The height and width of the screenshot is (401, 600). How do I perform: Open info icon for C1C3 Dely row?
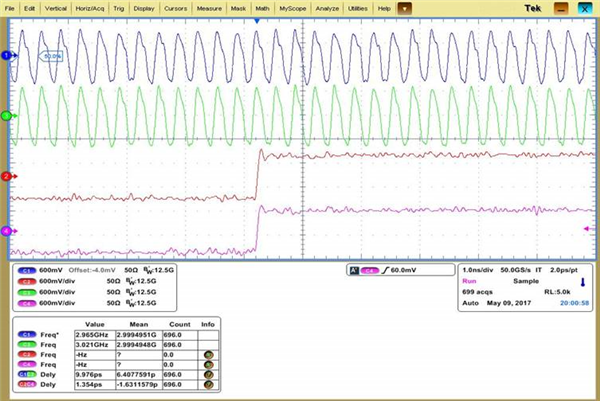(x=209, y=375)
